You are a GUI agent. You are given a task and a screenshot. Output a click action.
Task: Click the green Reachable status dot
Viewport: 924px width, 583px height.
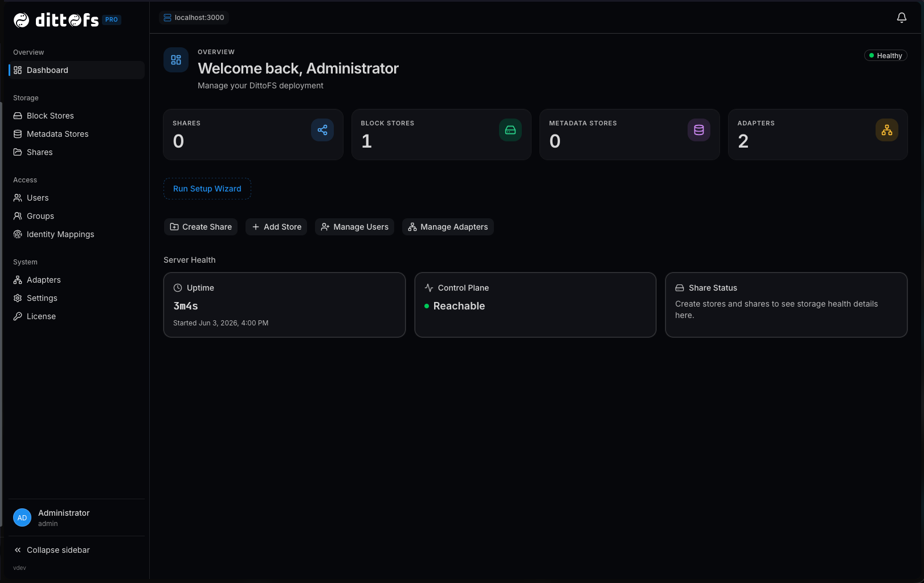tap(427, 306)
